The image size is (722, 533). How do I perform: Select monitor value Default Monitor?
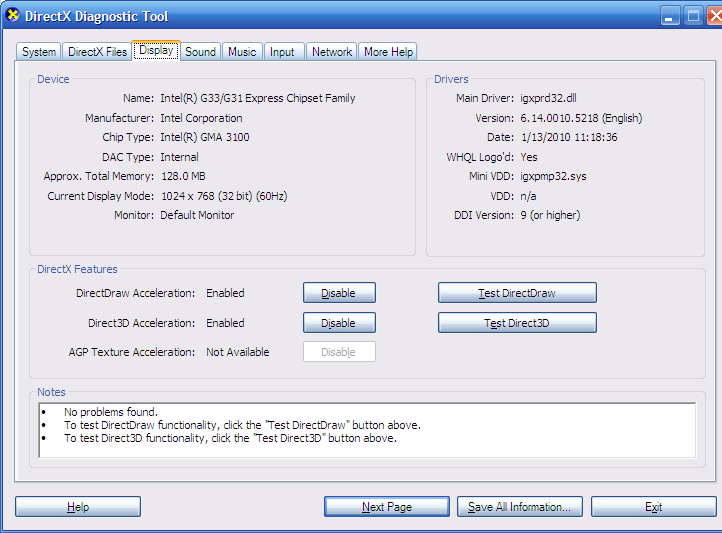click(197, 215)
